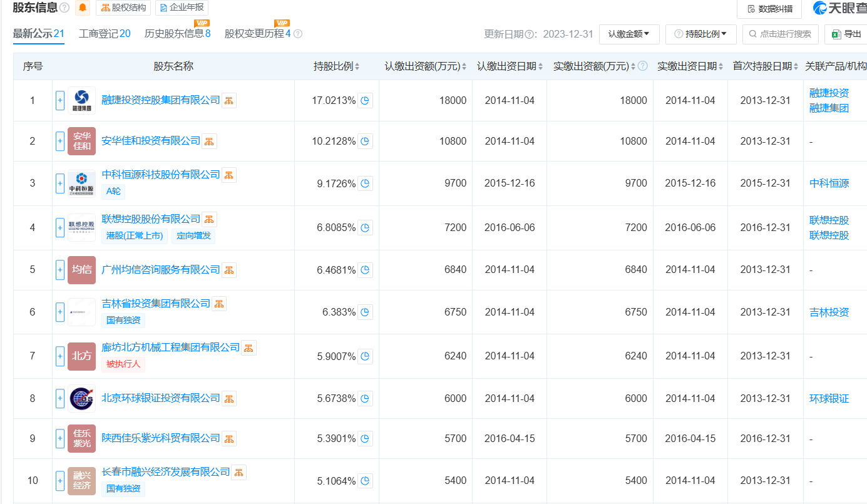Viewport: 867px width, 504px height.
Task: Click the 数据纠错 button
Action: (769, 9)
